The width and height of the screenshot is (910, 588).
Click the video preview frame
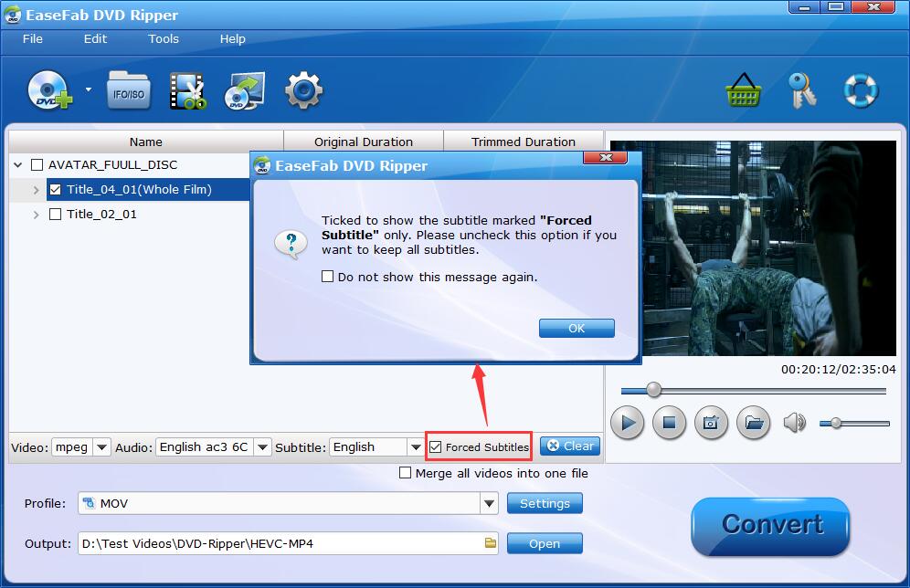753,247
